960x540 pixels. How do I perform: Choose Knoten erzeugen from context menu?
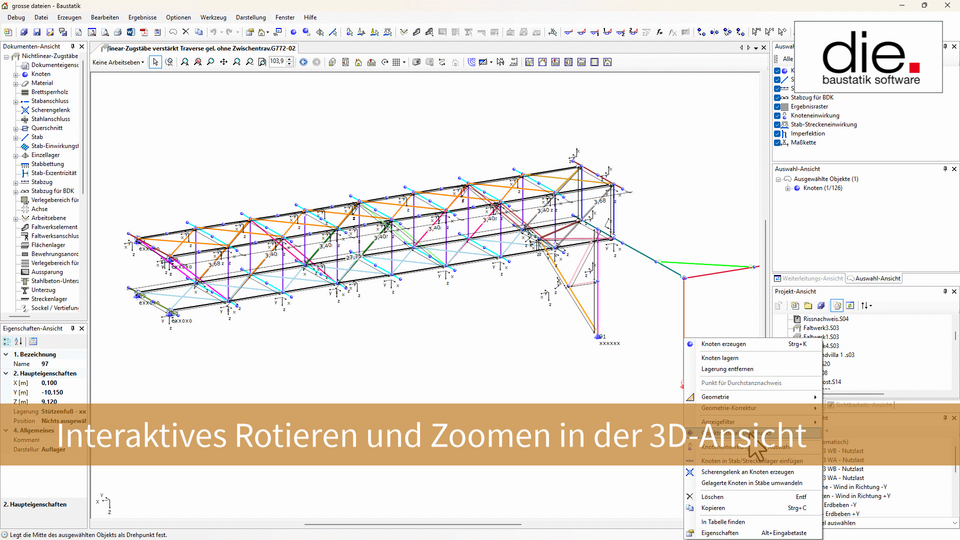(x=723, y=344)
